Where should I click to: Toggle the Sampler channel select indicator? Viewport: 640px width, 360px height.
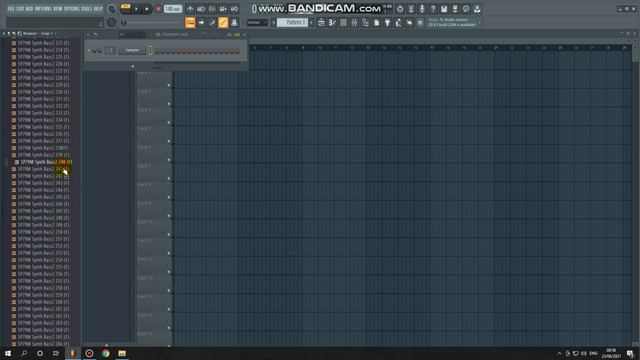pos(150,51)
